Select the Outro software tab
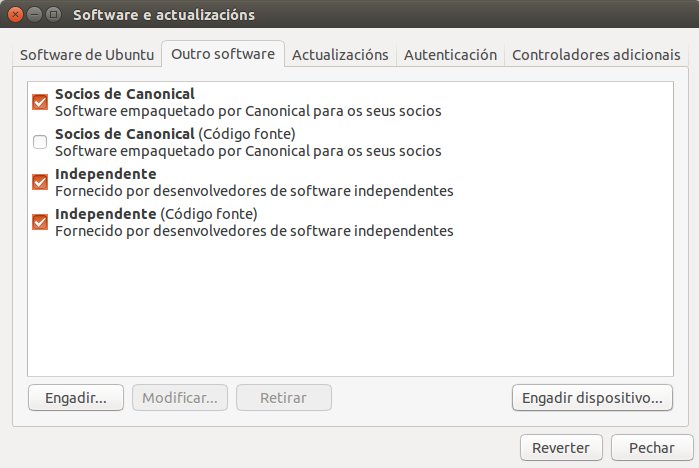 click(223, 54)
